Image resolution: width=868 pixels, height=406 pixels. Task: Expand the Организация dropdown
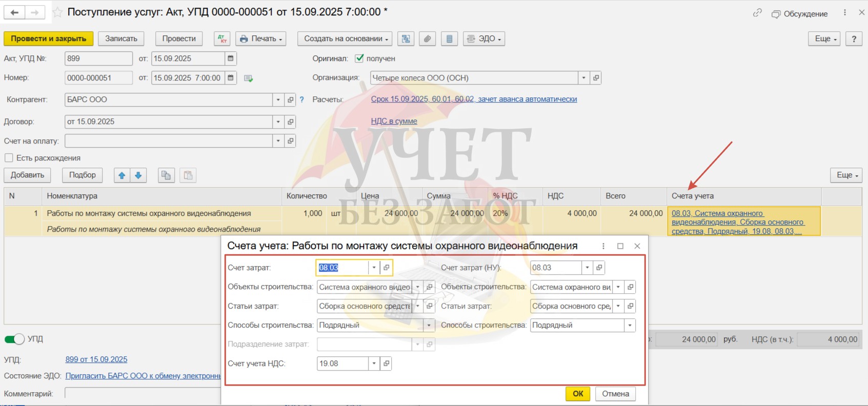[583, 78]
